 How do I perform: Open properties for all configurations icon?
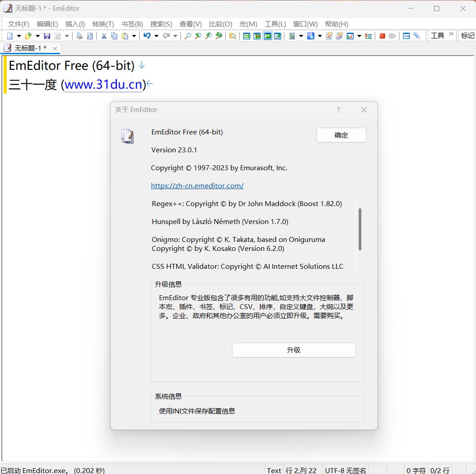pos(339,36)
